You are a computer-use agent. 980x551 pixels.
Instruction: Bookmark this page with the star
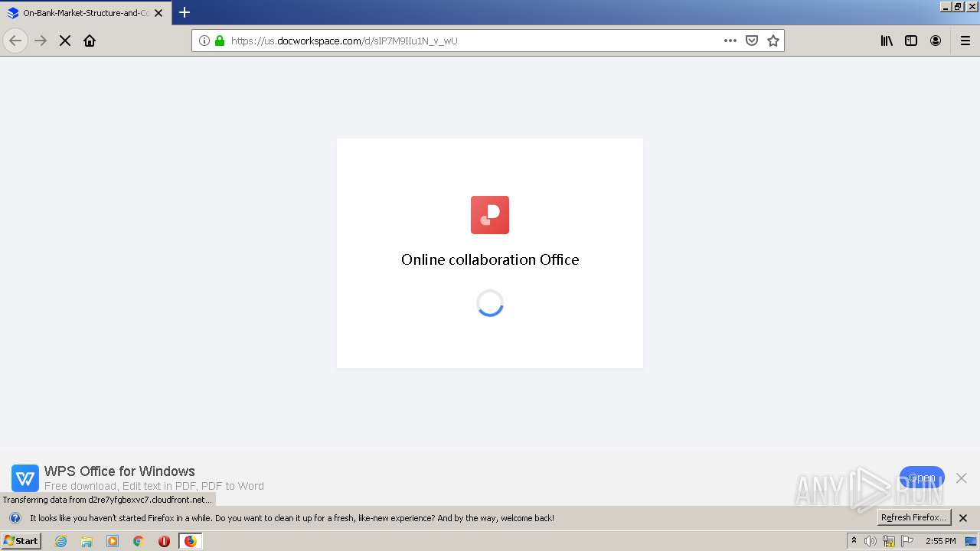coord(773,41)
